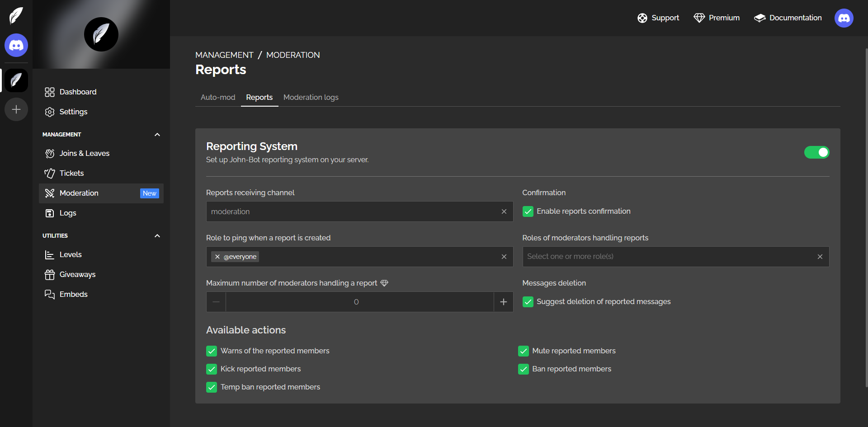Clear all roles in the role-to-ping field
Image resolution: width=868 pixels, height=427 pixels.
coord(504,257)
